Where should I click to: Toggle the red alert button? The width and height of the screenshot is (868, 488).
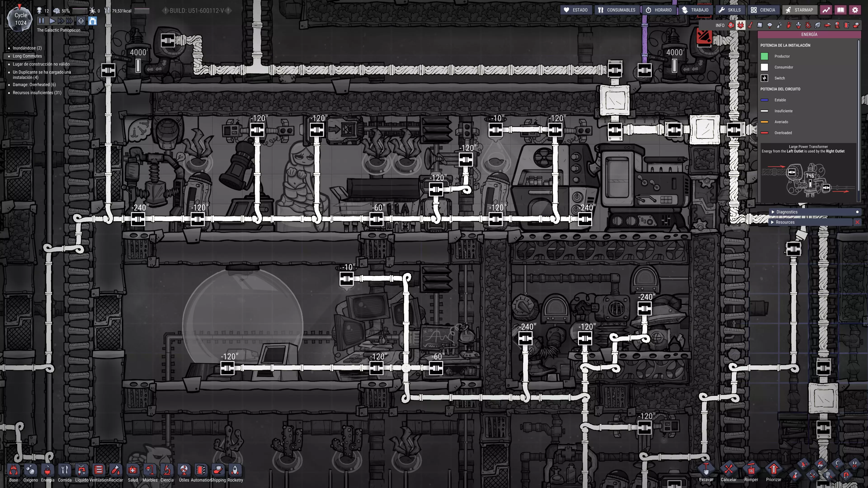(81, 21)
